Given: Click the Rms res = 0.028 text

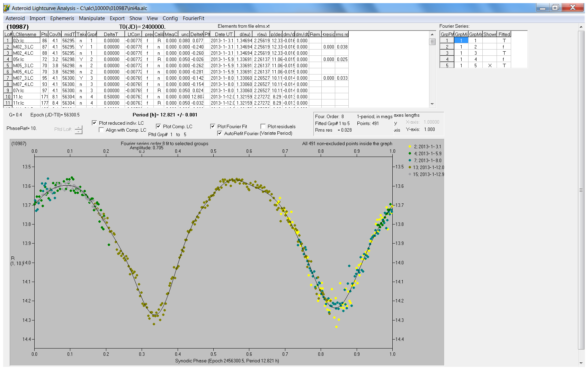Looking at the screenshot, I should click(333, 130).
